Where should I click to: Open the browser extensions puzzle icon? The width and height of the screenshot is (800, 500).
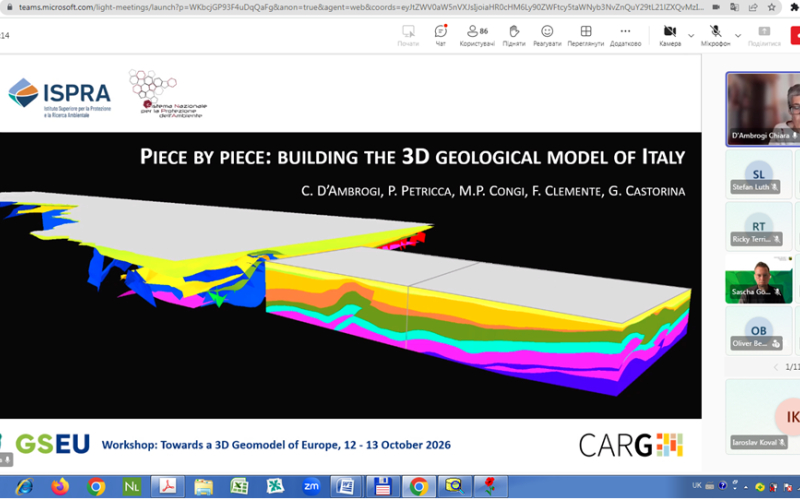pos(795,7)
